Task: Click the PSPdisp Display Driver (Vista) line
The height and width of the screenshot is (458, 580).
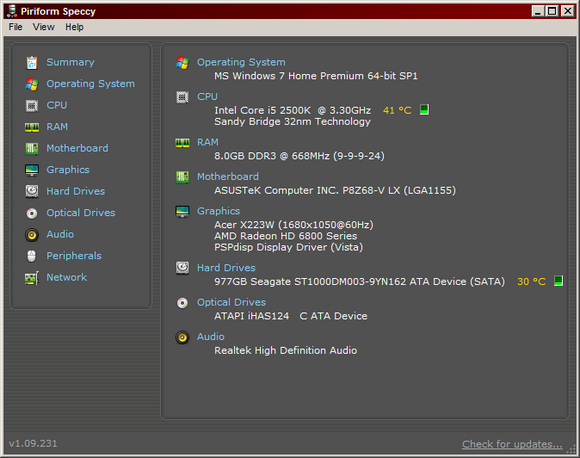Action: [289, 247]
